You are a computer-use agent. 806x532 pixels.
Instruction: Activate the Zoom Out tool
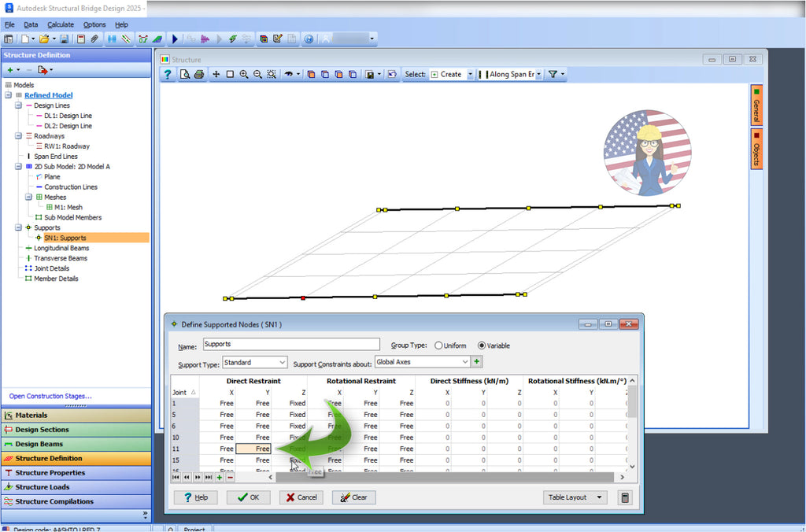tap(257, 74)
